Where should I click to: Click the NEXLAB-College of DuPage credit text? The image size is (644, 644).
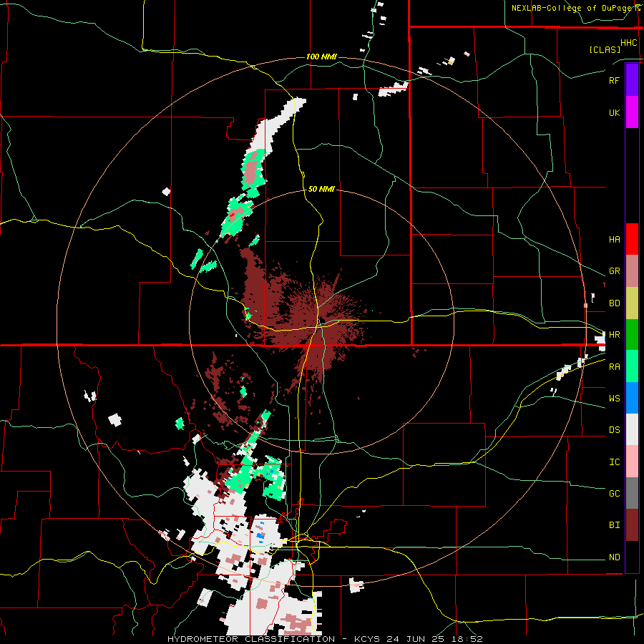573,8
